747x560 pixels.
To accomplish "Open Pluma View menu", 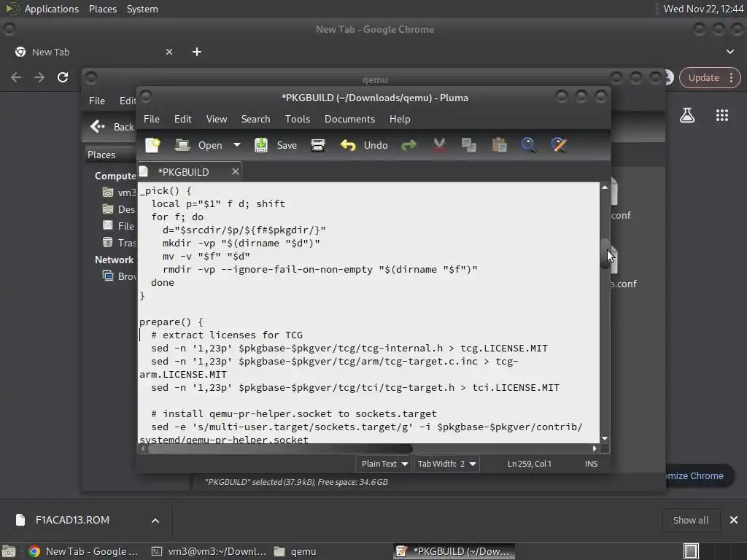I will click(217, 119).
